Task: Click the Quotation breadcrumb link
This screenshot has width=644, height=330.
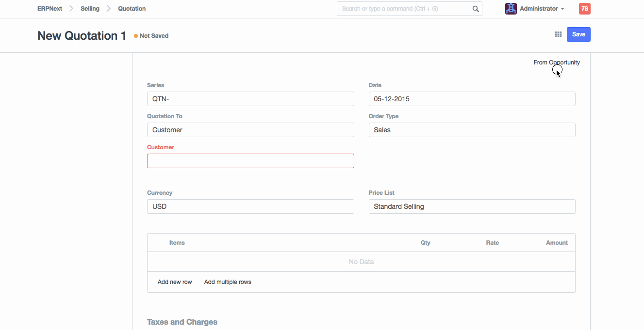Action: pyautogui.click(x=132, y=9)
